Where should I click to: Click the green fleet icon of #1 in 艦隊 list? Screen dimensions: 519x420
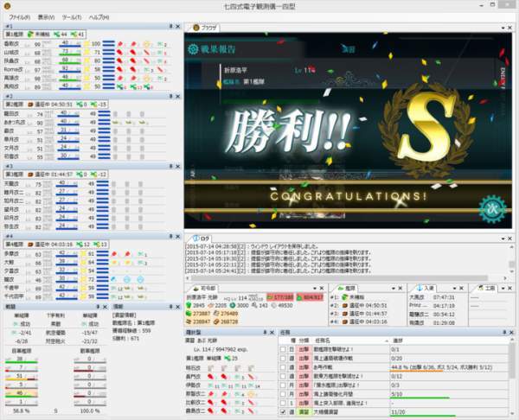(345, 297)
